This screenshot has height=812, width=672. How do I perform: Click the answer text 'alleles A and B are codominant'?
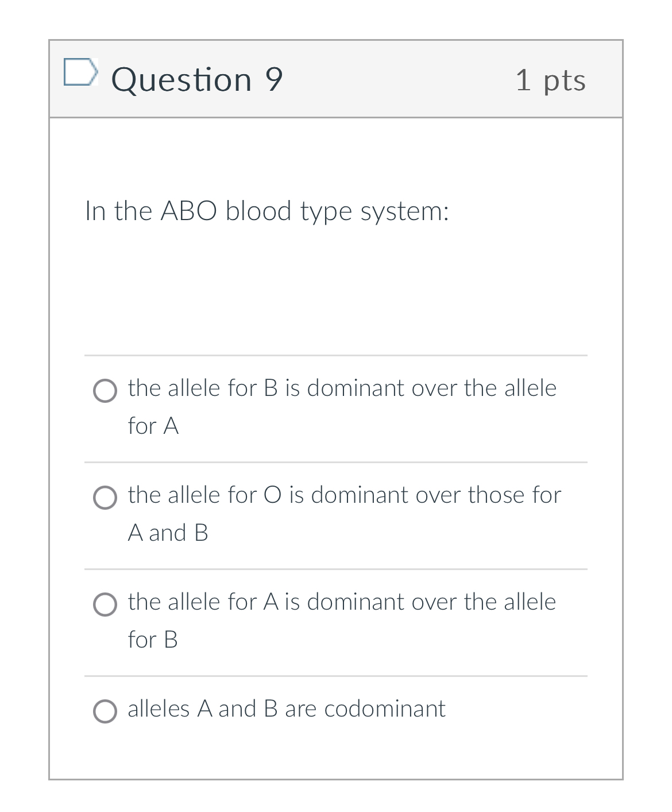(285, 709)
